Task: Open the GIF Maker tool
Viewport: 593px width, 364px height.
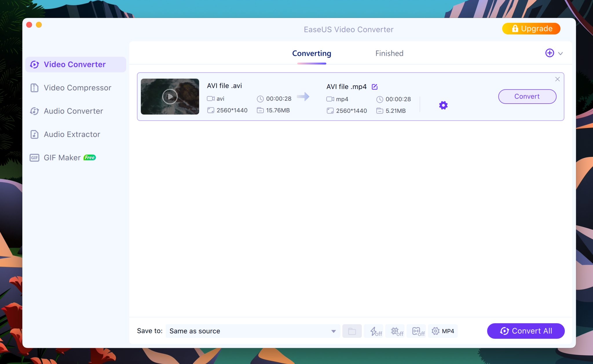Action: point(62,158)
